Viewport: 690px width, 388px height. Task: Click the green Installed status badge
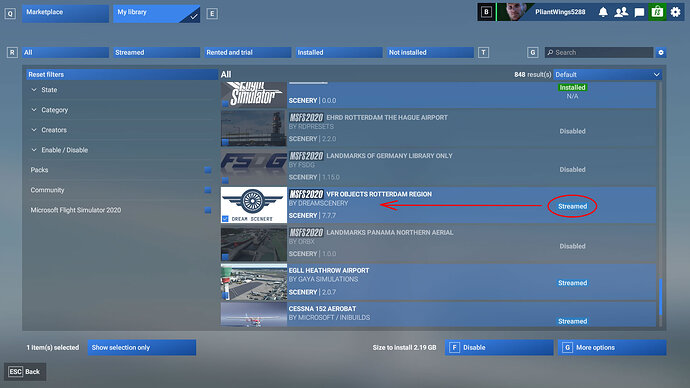coord(573,88)
